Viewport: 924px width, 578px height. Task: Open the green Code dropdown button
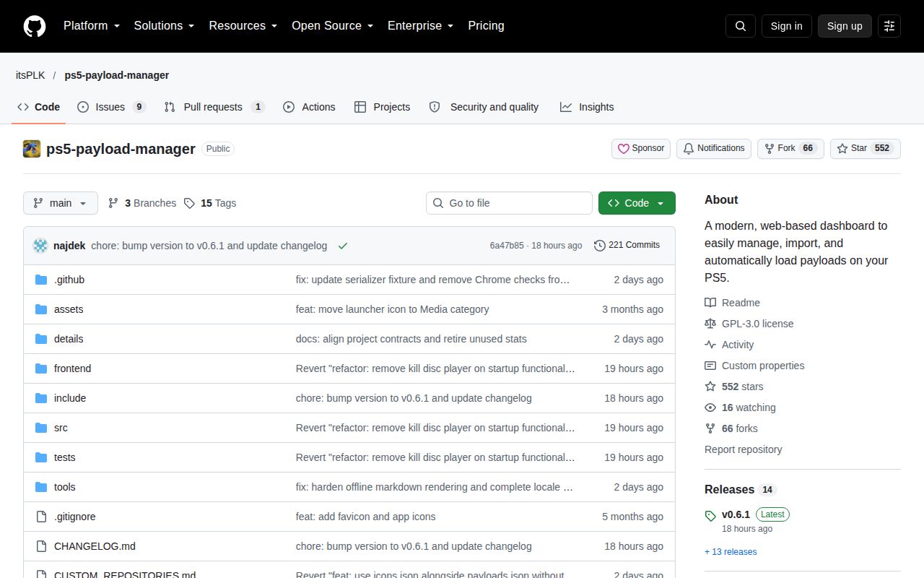pos(637,203)
